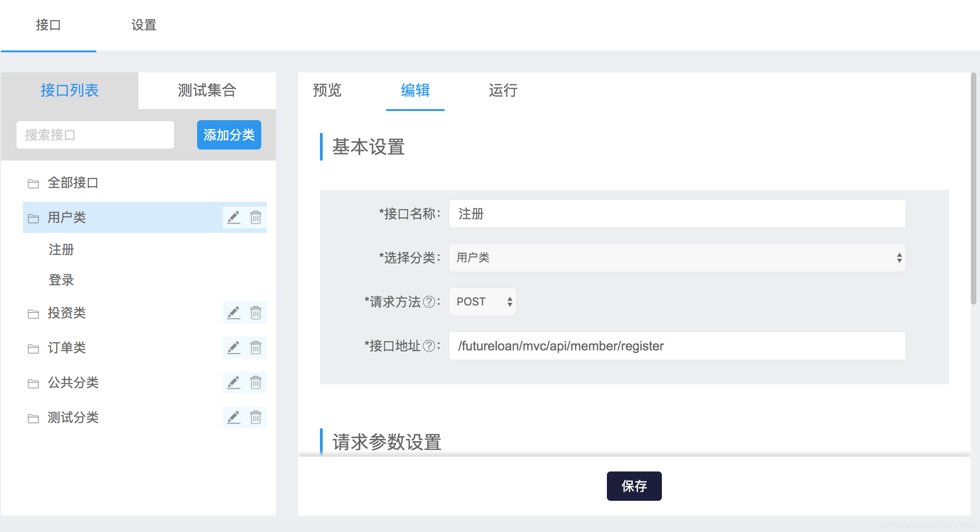This screenshot has width=980, height=532.
Task: Select the 测试分类 category
Action: click(x=73, y=417)
